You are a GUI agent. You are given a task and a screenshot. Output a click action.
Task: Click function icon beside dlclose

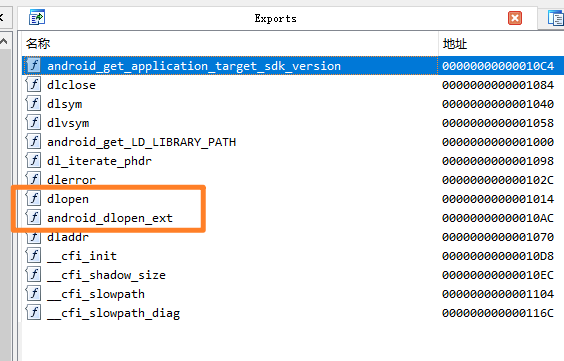pos(33,84)
